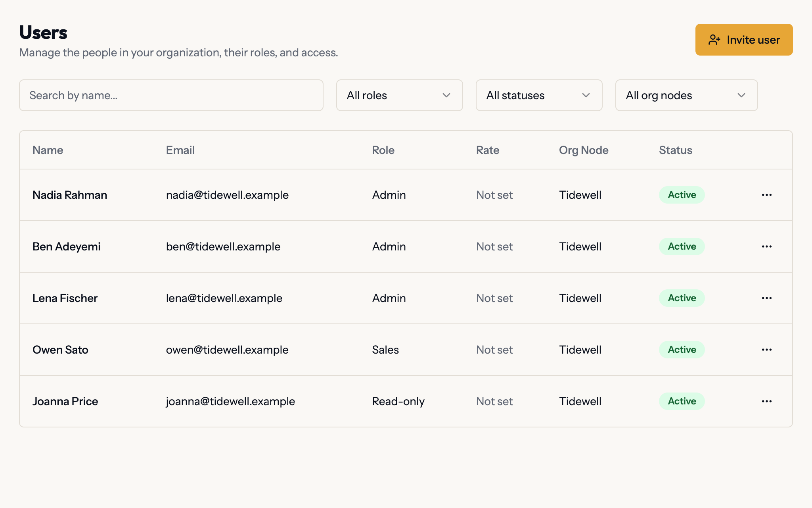This screenshot has width=812, height=508.
Task: Select the name Owen Sato
Action: [x=60, y=350]
